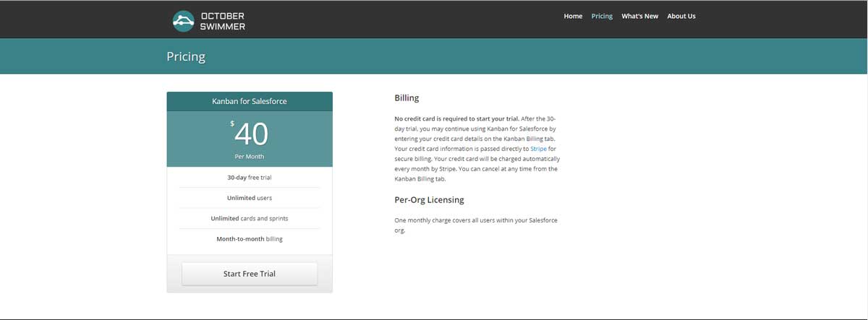The image size is (868, 320).
Task: Open the Pricing nav item
Action: click(x=602, y=17)
